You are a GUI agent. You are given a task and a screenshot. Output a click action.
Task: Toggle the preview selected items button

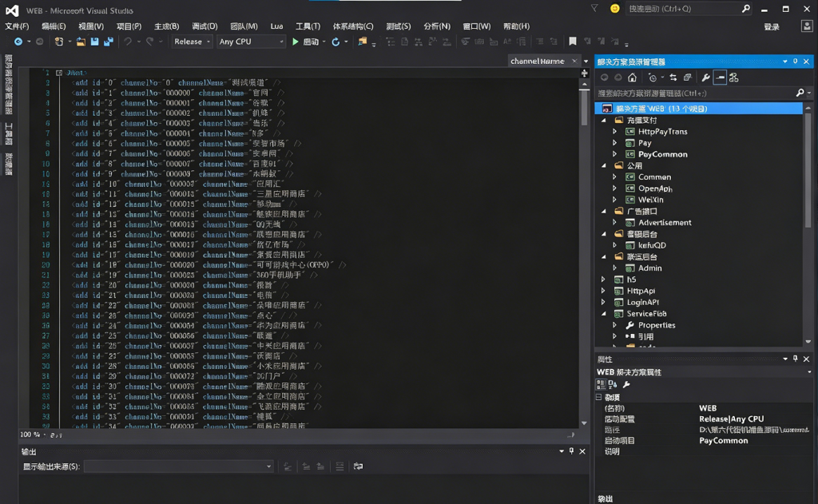pos(720,77)
